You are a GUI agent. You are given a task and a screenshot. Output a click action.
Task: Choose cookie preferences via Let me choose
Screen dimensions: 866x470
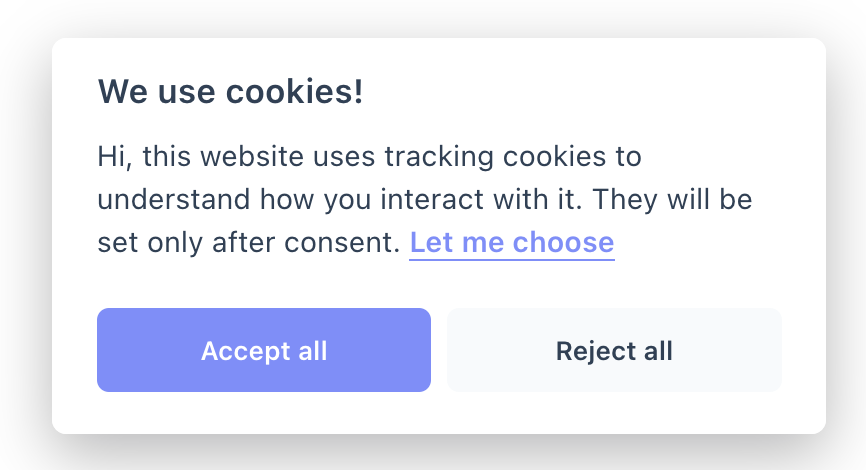click(x=511, y=243)
